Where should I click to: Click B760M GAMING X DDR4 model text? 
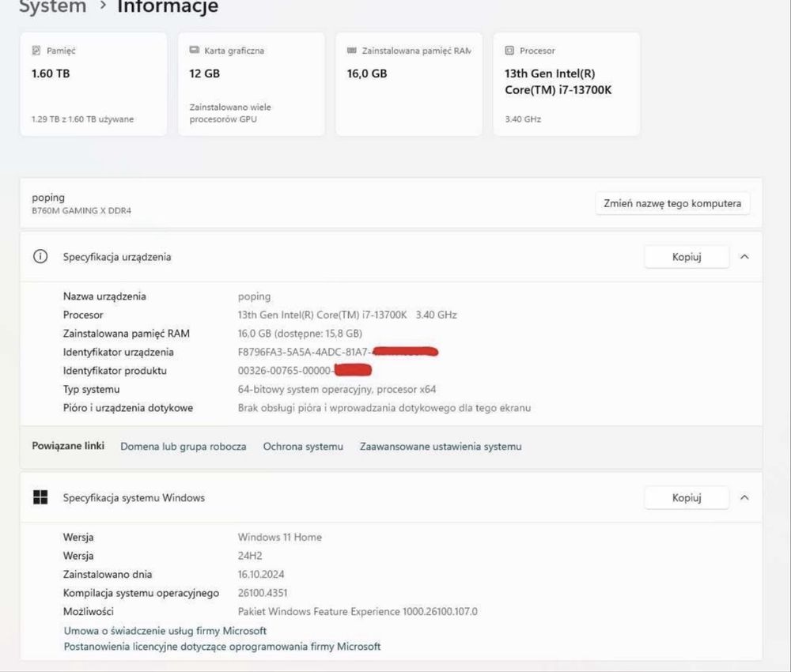[x=81, y=211]
